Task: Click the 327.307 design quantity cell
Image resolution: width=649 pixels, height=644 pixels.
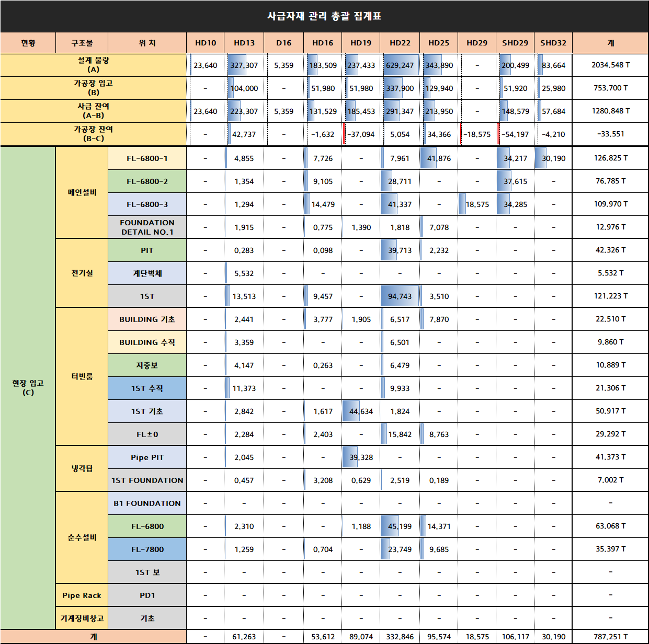Action: tap(244, 65)
